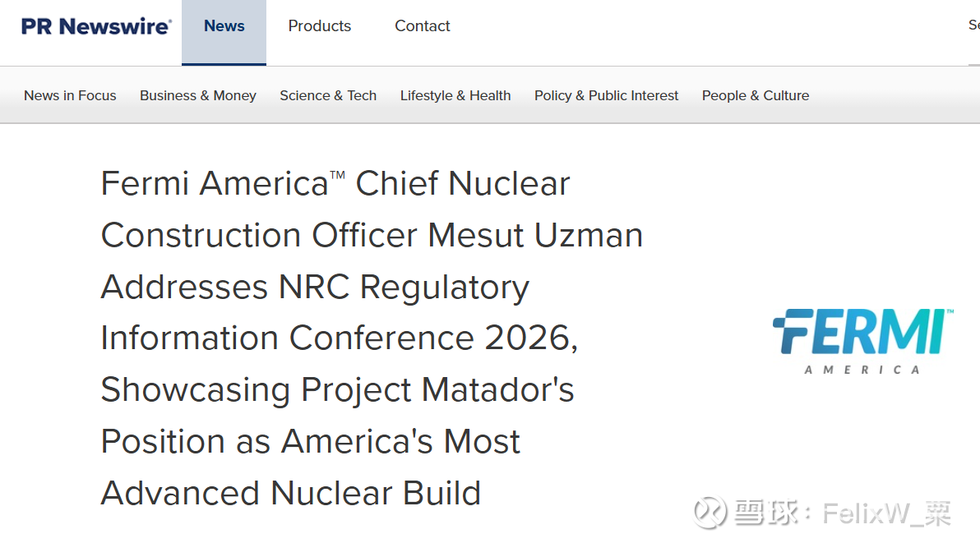Click 'NRC Regulatory' in the headline

(404, 288)
